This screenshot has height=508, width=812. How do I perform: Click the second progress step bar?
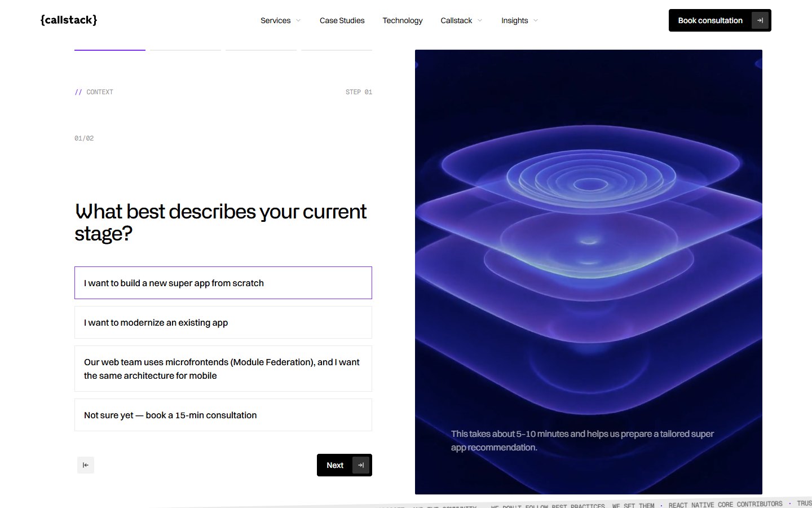186,50
